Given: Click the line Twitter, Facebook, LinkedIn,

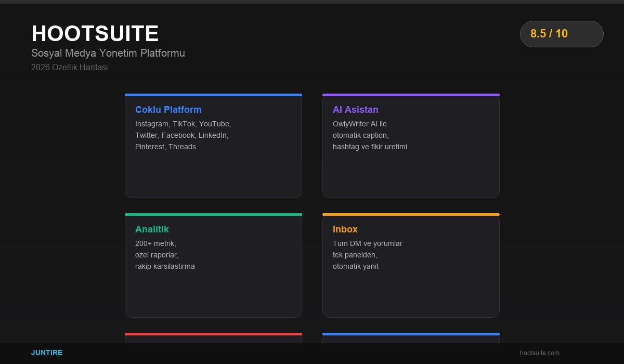Looking at the screenshot, I should tap(182, 135).
